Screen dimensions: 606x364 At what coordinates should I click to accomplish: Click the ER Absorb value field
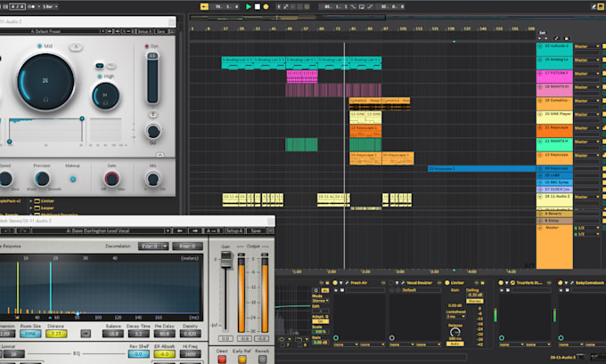click(164, 354)
